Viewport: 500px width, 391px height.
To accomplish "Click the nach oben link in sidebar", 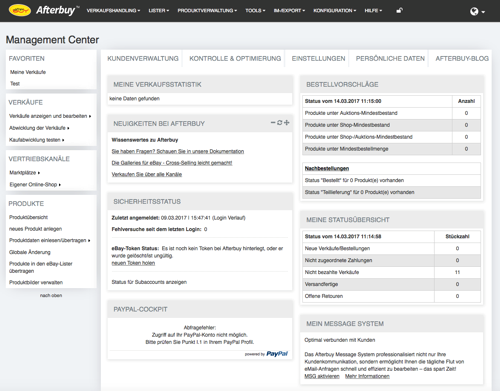I will 51,295.
